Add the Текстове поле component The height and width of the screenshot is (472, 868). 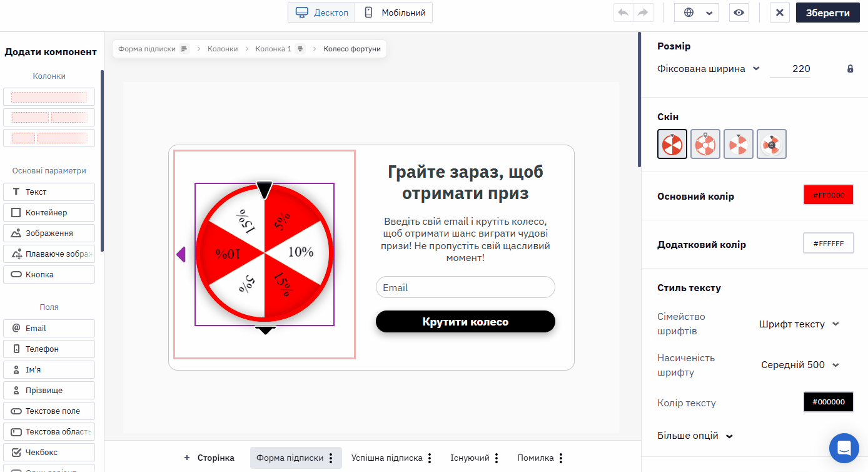(49, 411)
